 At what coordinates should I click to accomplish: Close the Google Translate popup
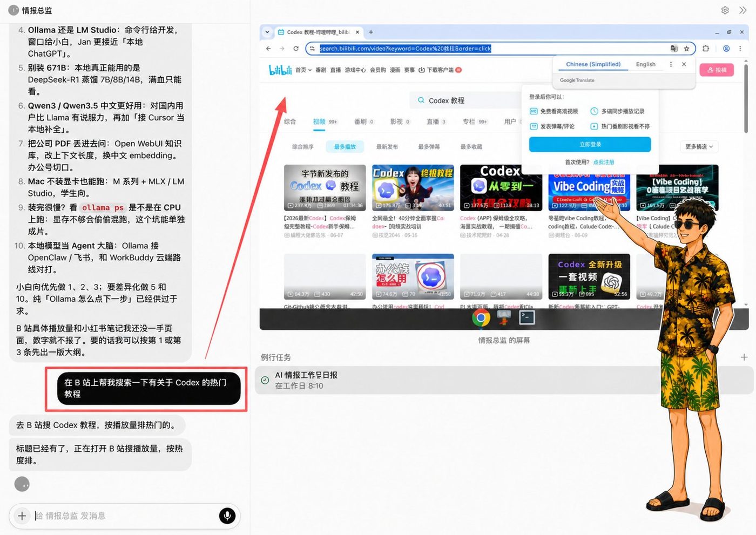[684, 64]
